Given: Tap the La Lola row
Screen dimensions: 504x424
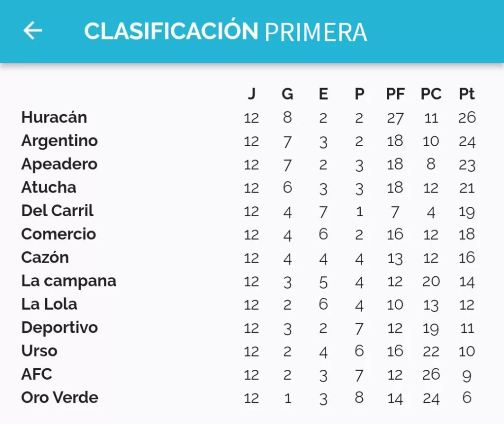Looking at the screenshot, I should (x=248, y=304).
